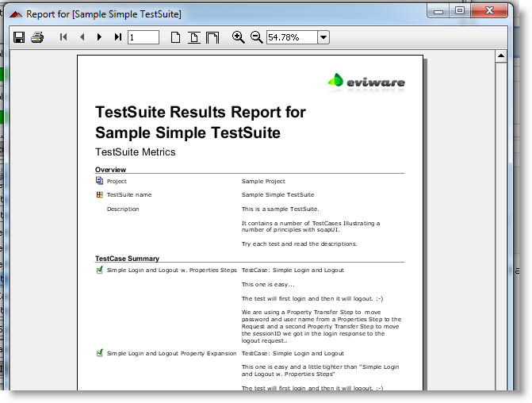
Task: Click the eviware logo in report header
Action: point(366,82)
